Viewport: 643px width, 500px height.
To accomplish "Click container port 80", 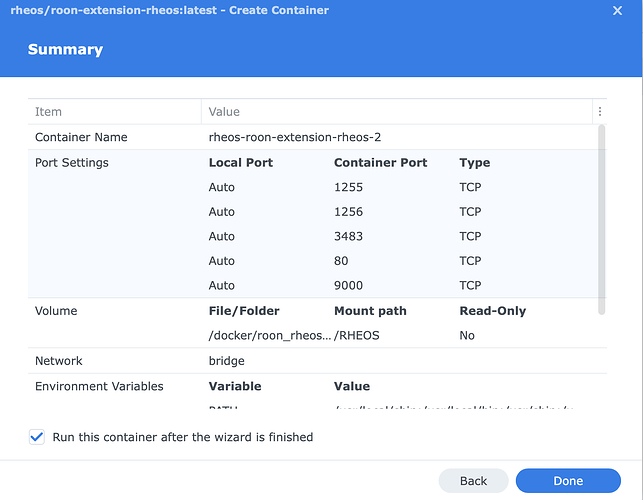I will (x=341, y=261).
